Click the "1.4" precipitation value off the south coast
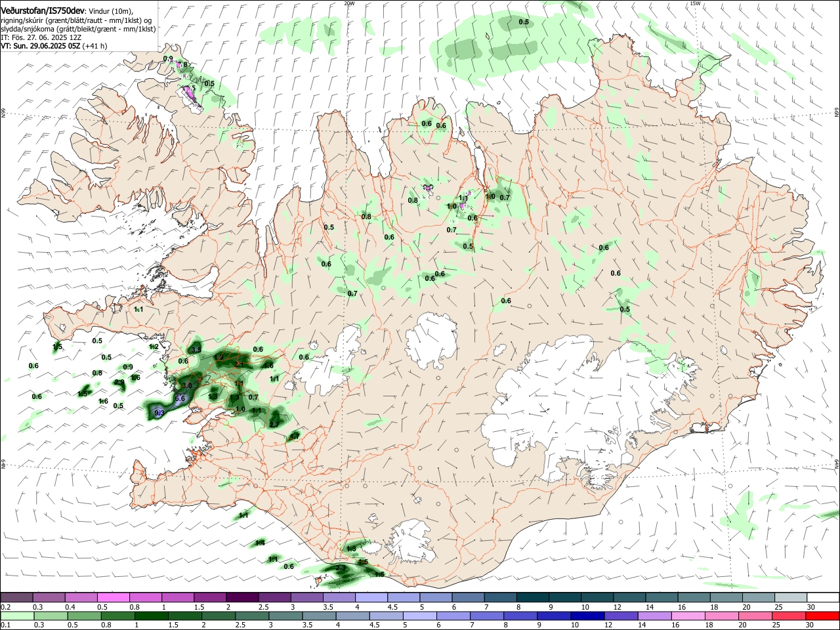The image size is (840, 630). point(260,543)
